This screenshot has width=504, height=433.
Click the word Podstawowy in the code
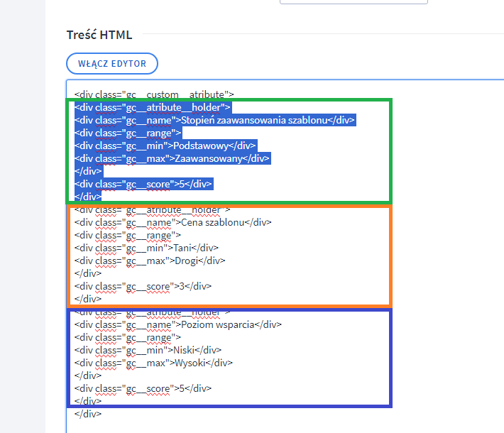[201, 146]
